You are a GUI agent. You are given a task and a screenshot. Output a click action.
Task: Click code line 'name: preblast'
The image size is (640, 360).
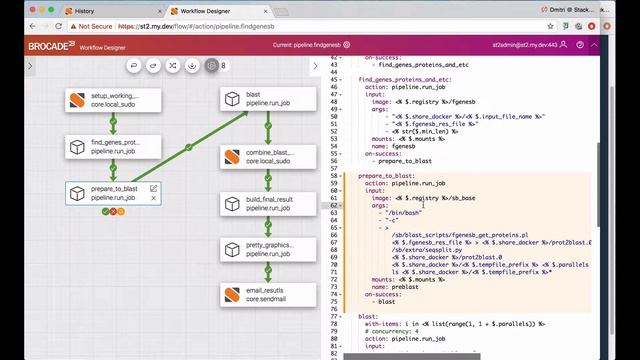coord(395,287)
